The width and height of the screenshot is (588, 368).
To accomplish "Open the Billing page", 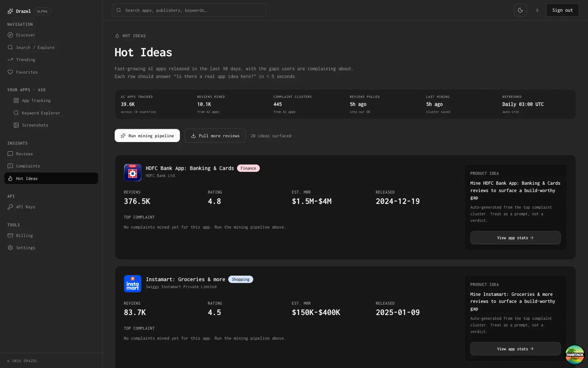I will click(51, 236).
